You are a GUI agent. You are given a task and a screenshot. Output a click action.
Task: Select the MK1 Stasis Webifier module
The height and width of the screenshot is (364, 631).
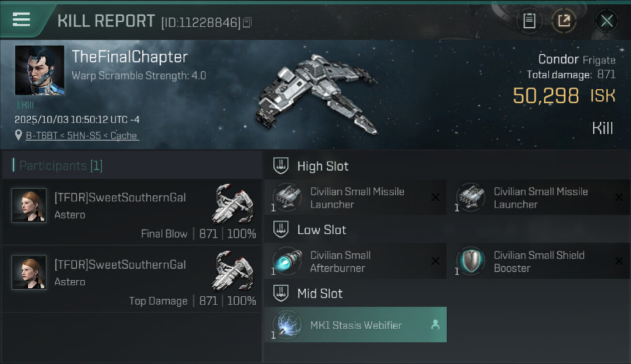coord(355,325)
